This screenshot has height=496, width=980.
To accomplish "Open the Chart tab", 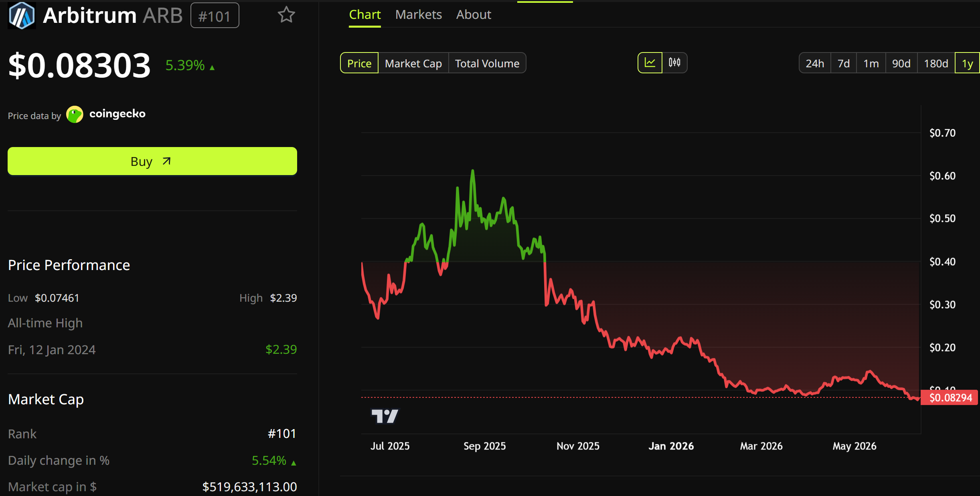I will click(x=364, y=15).
